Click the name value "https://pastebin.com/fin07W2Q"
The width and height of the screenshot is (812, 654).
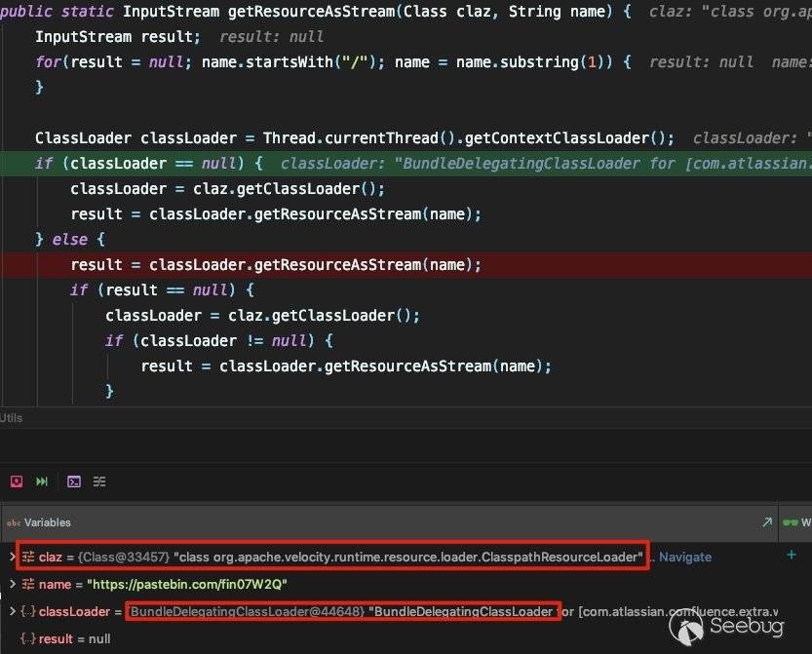click(x=187, y=585)
